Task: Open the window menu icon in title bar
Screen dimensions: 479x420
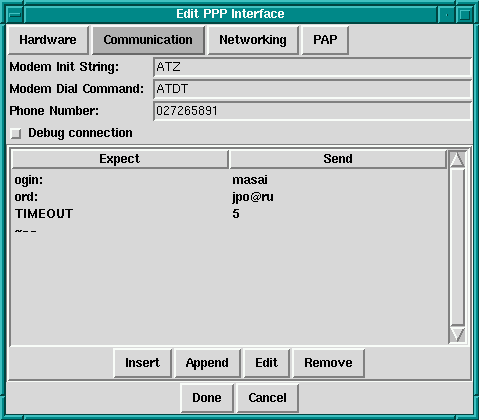Action: tap(15, 14)
